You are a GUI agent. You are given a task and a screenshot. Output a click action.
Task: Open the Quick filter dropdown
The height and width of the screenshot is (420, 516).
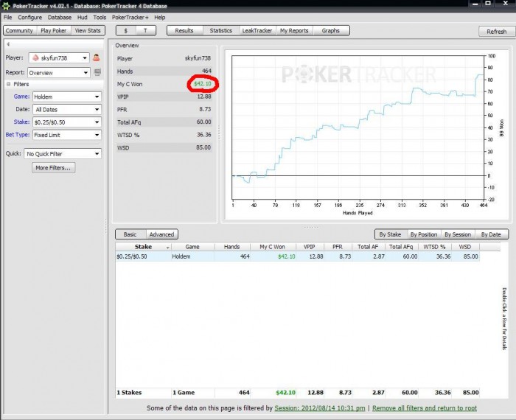point(63,153)
